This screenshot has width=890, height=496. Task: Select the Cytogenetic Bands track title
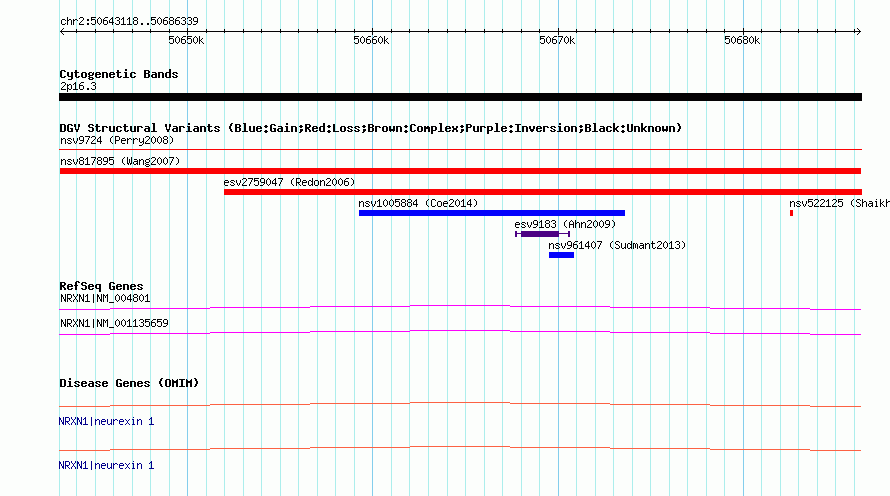coord(119,74)
